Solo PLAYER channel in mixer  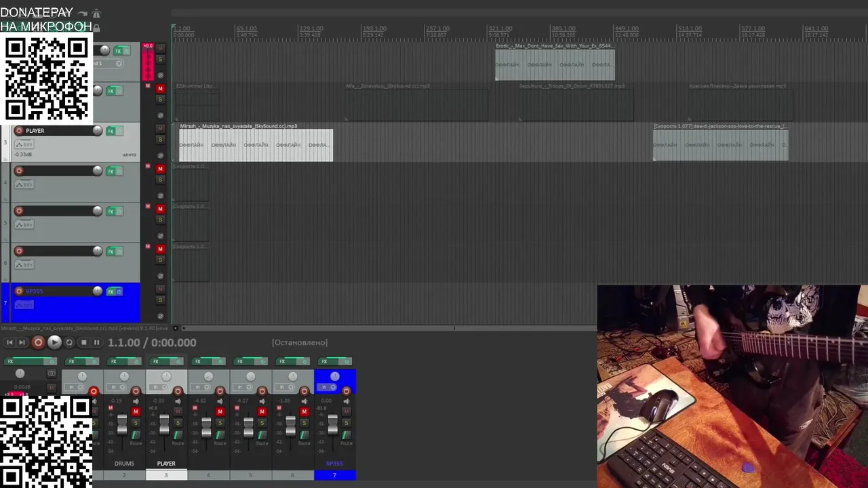coord(178,423)
